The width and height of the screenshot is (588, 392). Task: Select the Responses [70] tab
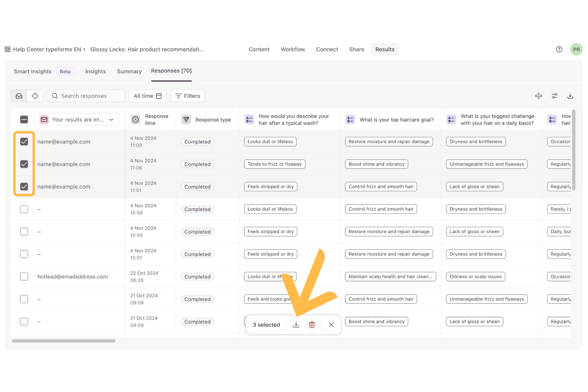[x=171, y=71]
